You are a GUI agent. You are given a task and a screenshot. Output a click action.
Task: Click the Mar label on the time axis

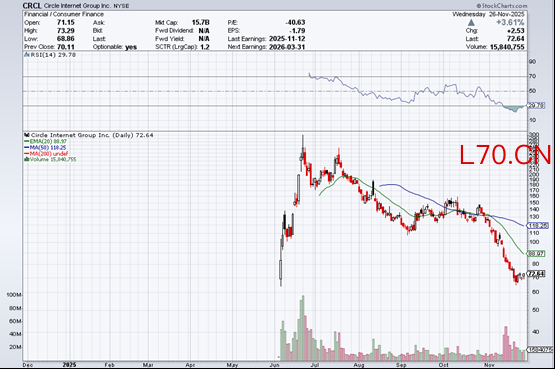click(148, 365)
